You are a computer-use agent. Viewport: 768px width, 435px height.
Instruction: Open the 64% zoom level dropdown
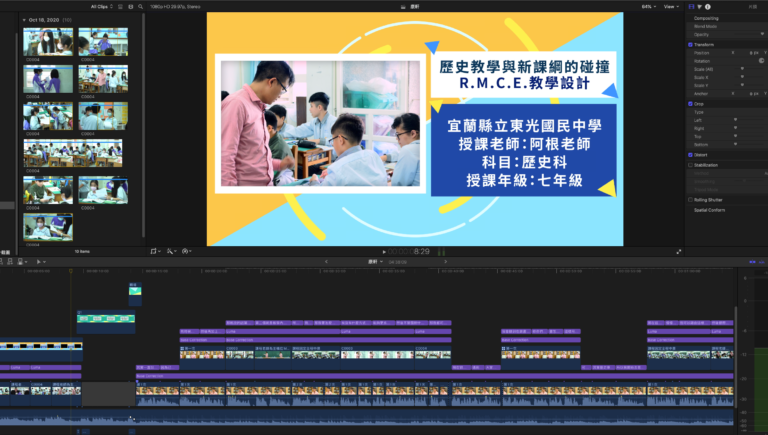pyautogui.click(x=647, y=6)
